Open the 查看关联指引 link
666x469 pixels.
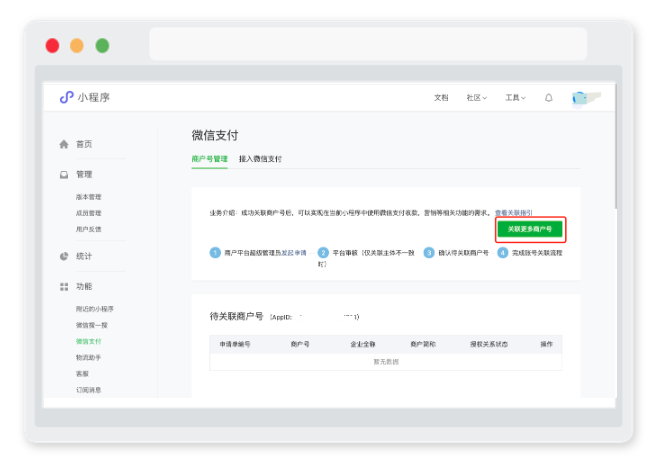514,213
